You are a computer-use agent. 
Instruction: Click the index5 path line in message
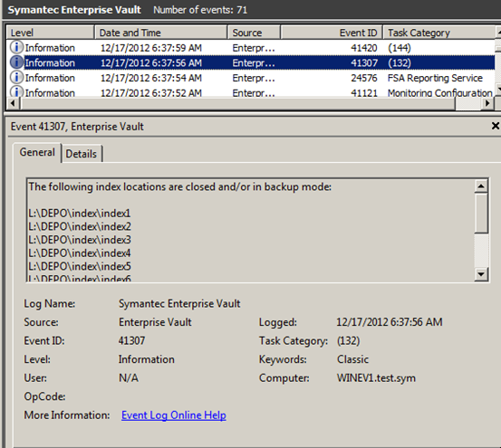80,266
